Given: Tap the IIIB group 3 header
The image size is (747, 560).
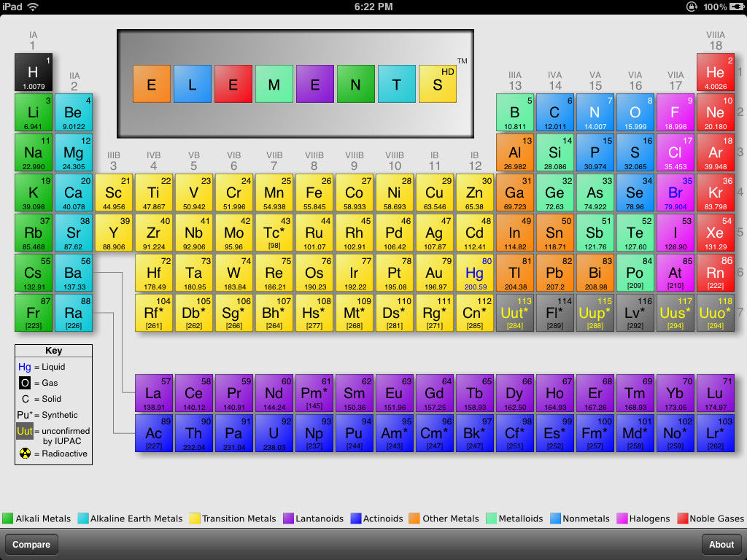Looking at the screenshot, I should [x=113, y=161].
